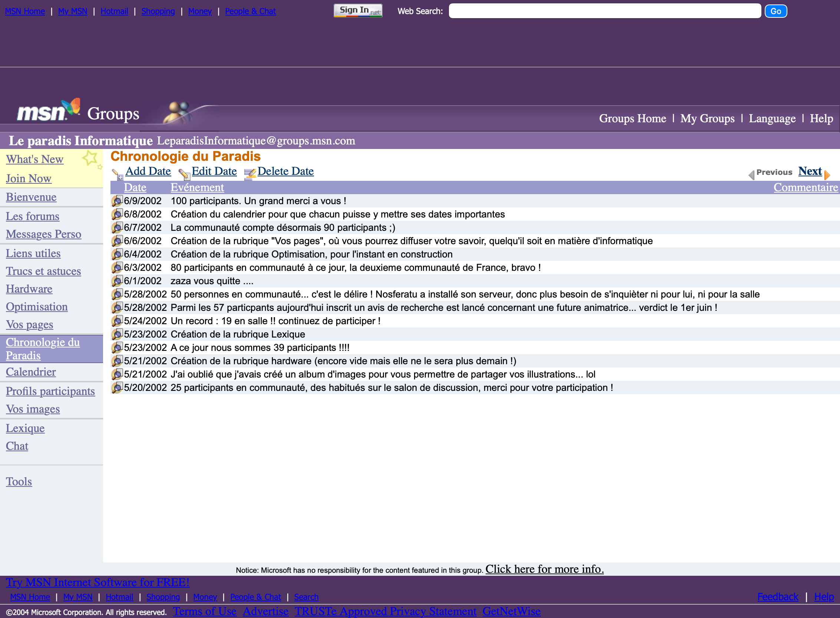Open the Les forums sidebar item
Image resolution: width=840 pixels, height=618 pixels.
[33, 216]
